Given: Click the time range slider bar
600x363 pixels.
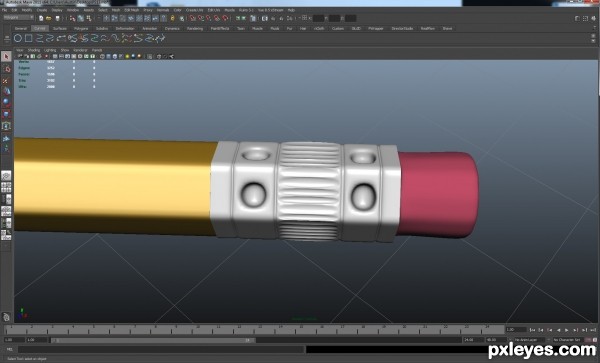Looking at the screenshot, I should (153, 340).
